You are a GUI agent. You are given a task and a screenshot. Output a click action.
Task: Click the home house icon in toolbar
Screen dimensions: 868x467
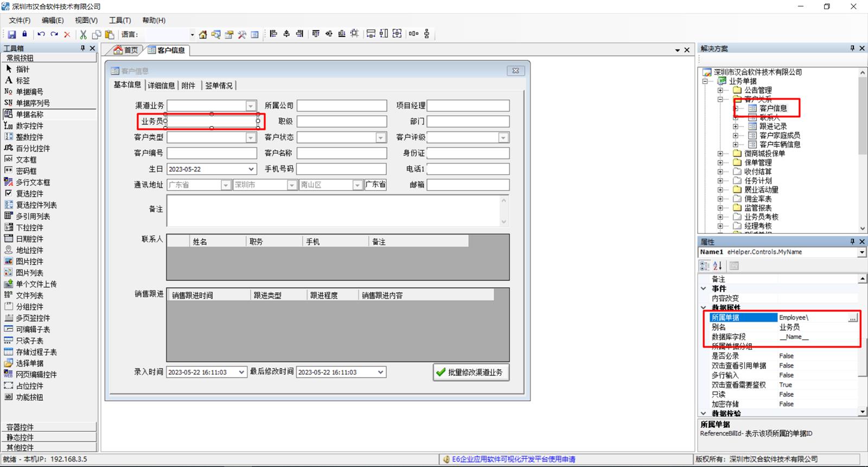[203, 34]
